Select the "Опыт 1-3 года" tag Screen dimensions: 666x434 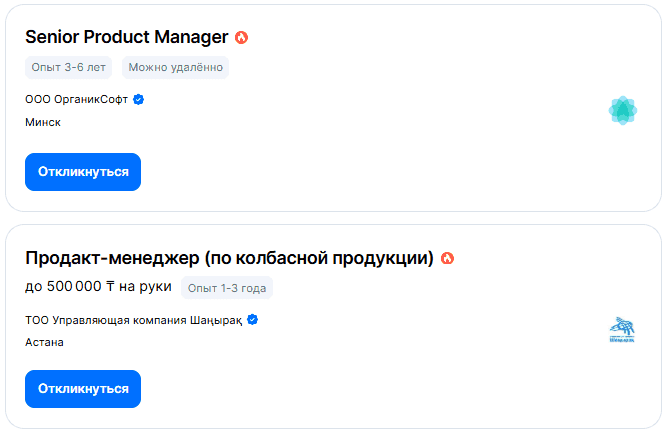[226, 288]
